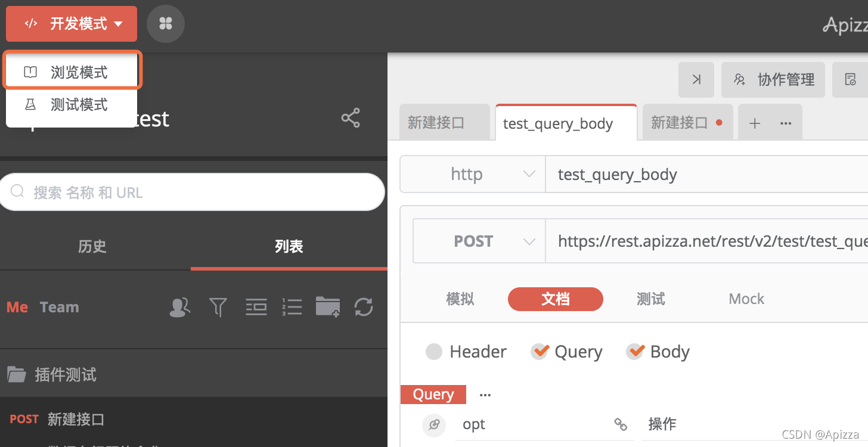Open the POST 新建接口 list item
Image resolution: width=868 pixels, height=447 pixels.
[x=194, y=419]
